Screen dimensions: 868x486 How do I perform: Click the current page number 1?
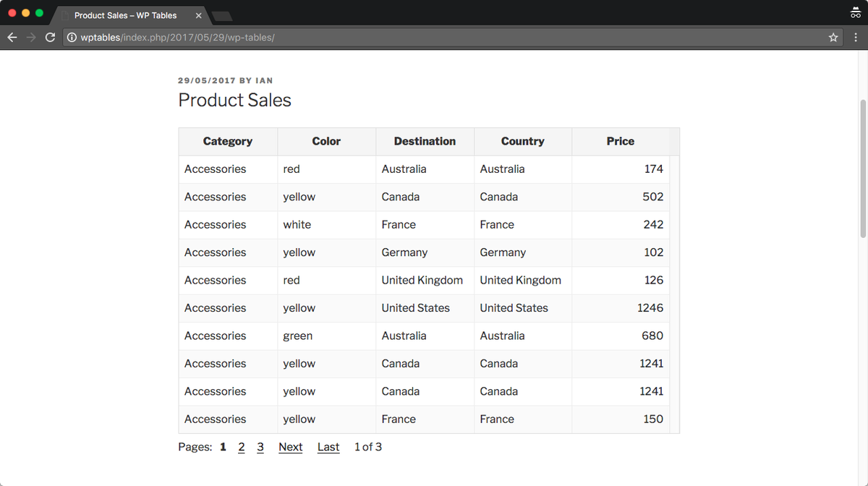(223, 447)
